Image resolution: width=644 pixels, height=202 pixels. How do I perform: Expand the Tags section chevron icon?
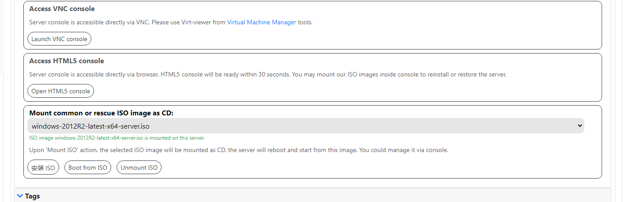tap(19, 195)
